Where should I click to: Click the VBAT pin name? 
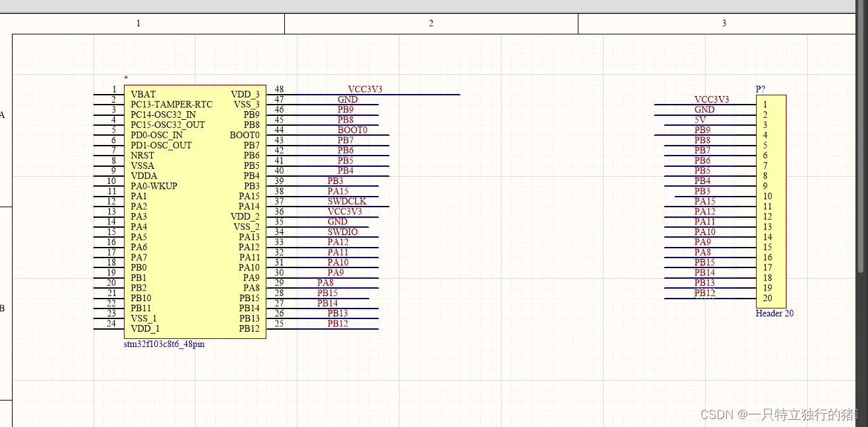143,95
